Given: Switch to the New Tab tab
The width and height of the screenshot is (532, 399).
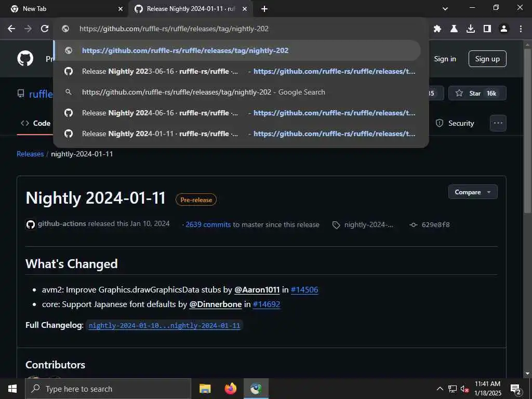Looking at the screenshot, I should [64, 9].
